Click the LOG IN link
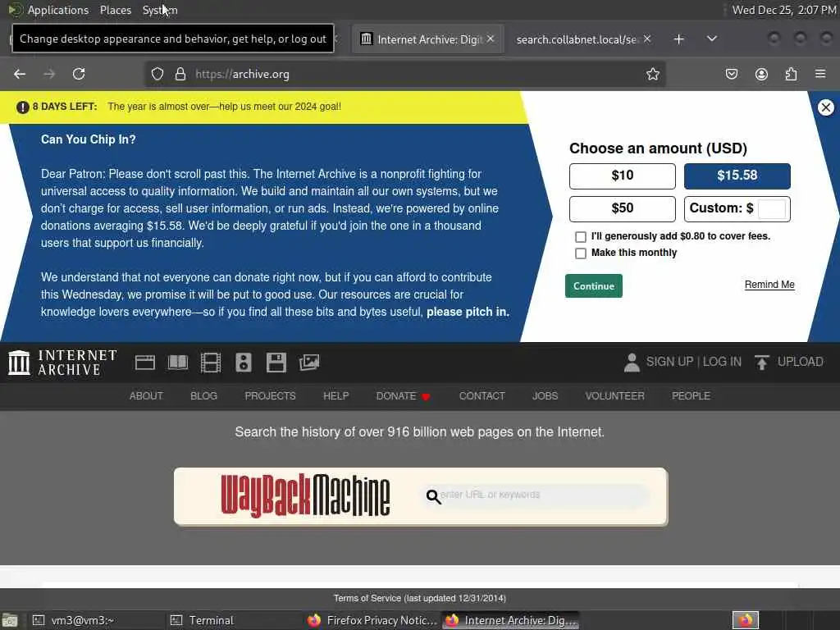This screenshot has height=630, width=840. pos(722,362)
